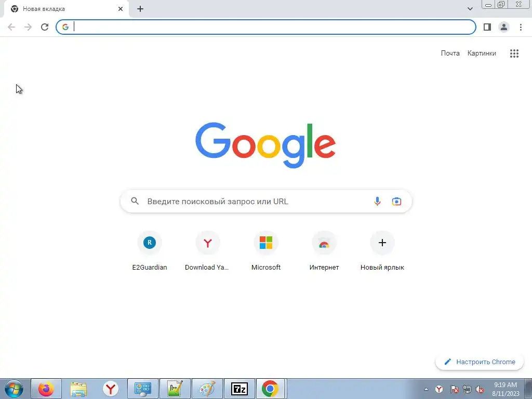The width and height of the screenshot is (532, 399).
Task: Search by image with camera icon
Action: click(x=396, y=201)
